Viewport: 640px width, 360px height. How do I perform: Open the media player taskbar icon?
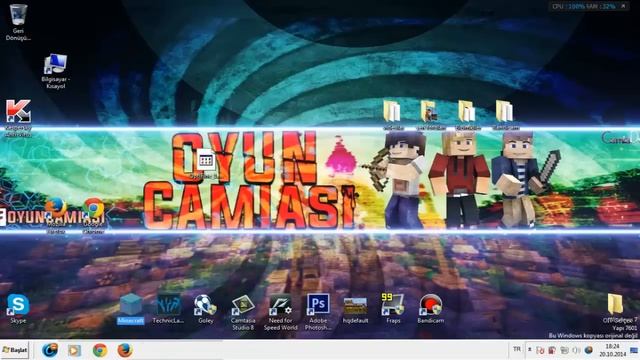pyautogui.click(x=74, y=351)
